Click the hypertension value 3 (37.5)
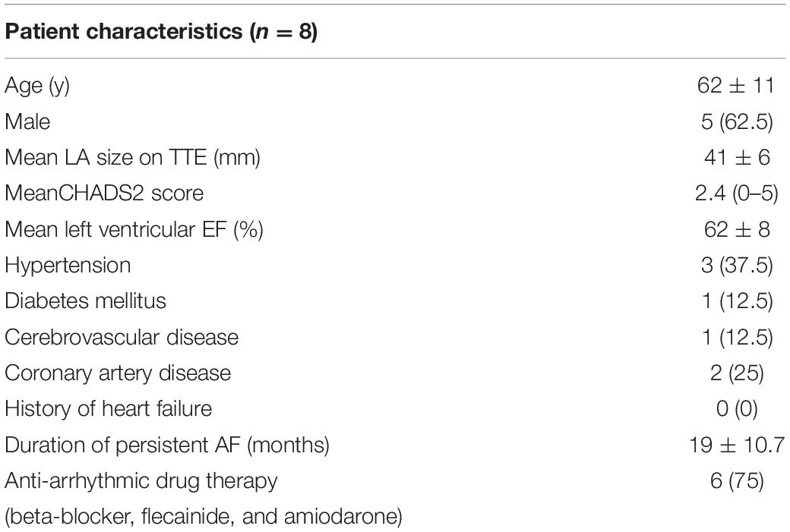This screenshot has height=532, width=790. click(737, 266)
